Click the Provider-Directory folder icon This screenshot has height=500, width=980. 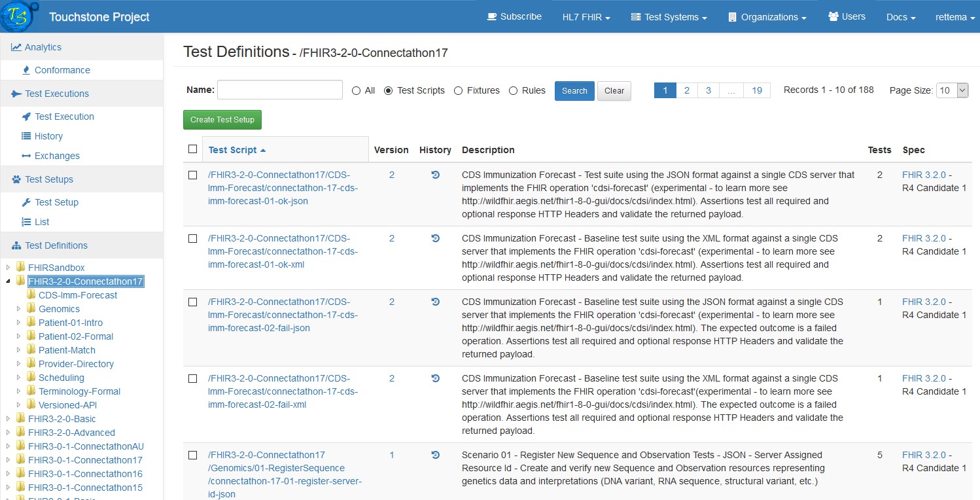click(x=31, y=363)
